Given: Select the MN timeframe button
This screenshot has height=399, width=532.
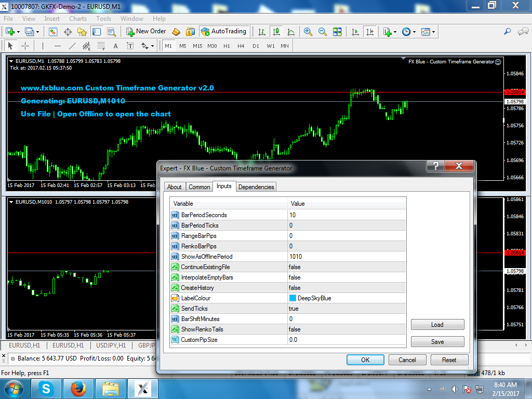Looking at the screenshot, I should coord(285,46).
